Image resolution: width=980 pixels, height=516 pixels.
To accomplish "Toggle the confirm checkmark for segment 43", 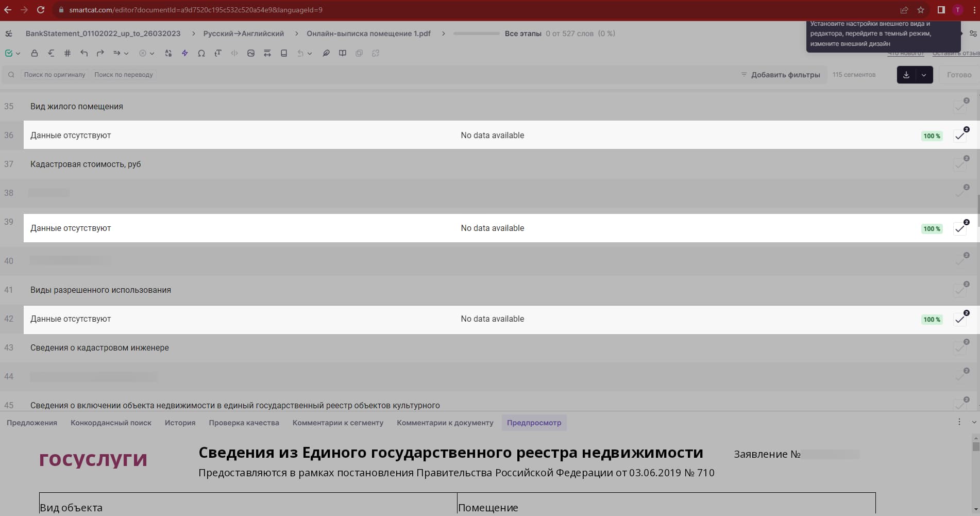I will click(x=960, y=348).
